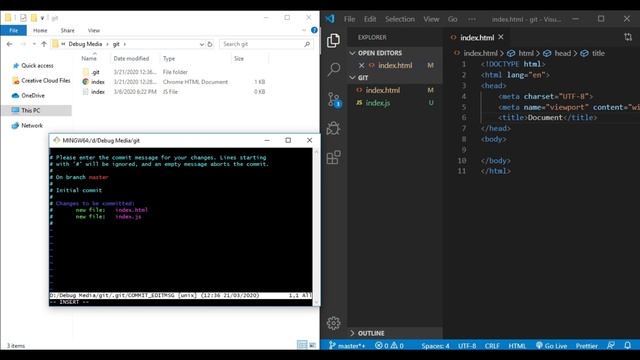Viewport: 640px width, 360px height.
Task: Select This PC in navigation pane
Action: coord(37,110)
